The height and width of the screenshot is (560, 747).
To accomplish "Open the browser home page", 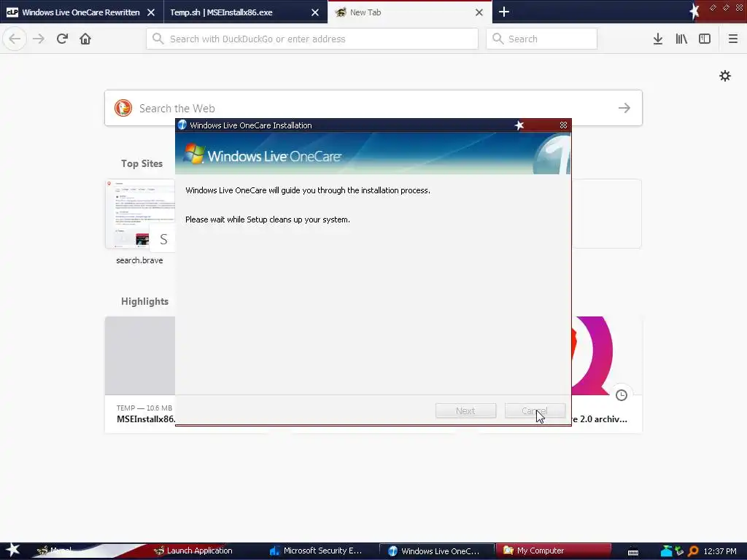I will point(85,39).
